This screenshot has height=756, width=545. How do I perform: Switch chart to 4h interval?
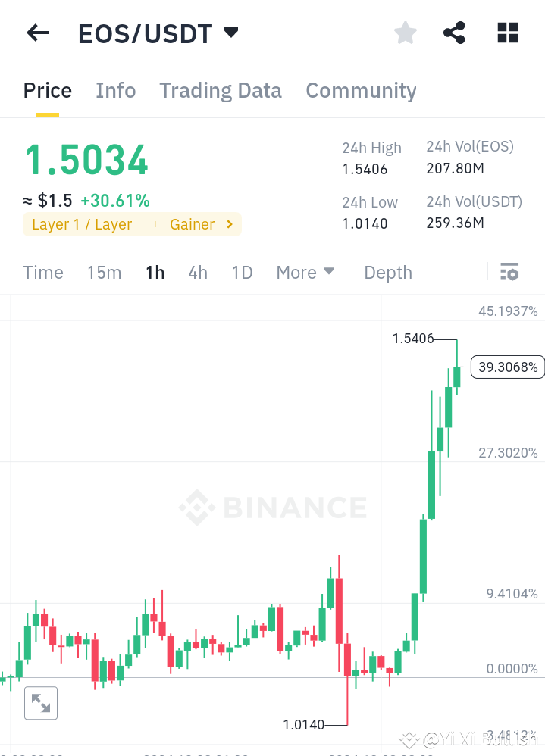coord(198,272)
